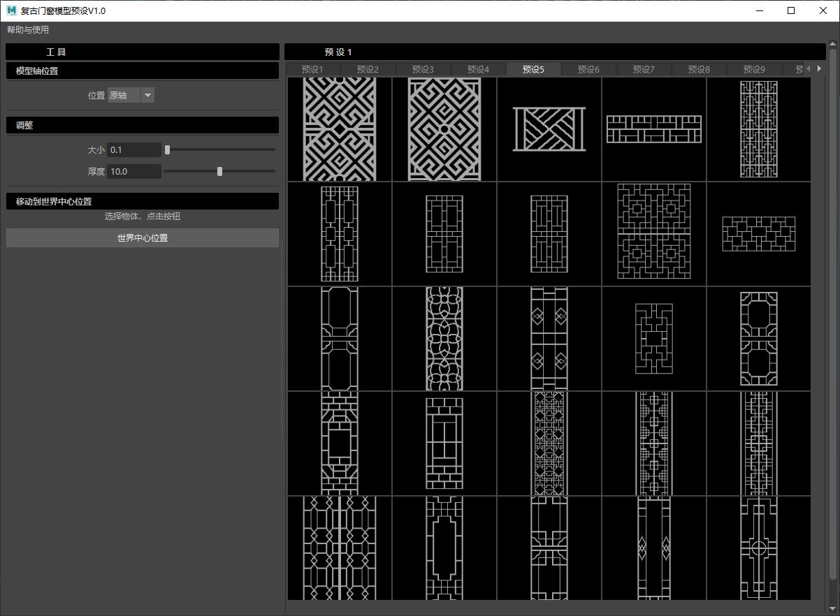Screen dimensions: 840x616
Task: Switch to the 预设8 tab
Action: pyautogui.click(x=699, y=70)
